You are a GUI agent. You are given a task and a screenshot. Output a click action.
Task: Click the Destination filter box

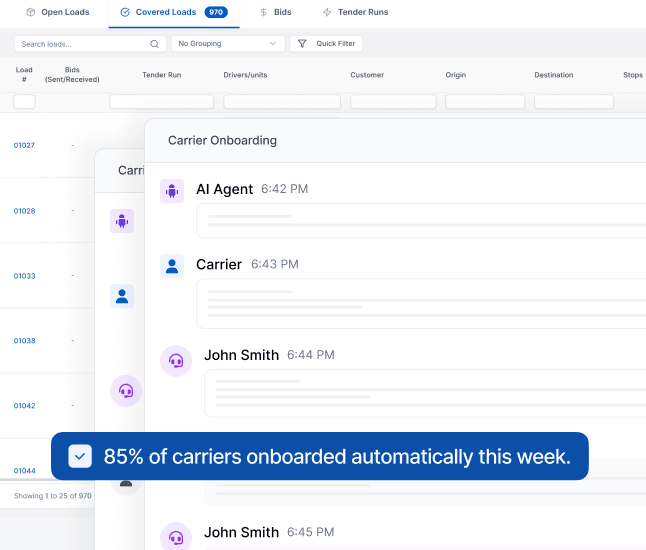pos(573,101)
